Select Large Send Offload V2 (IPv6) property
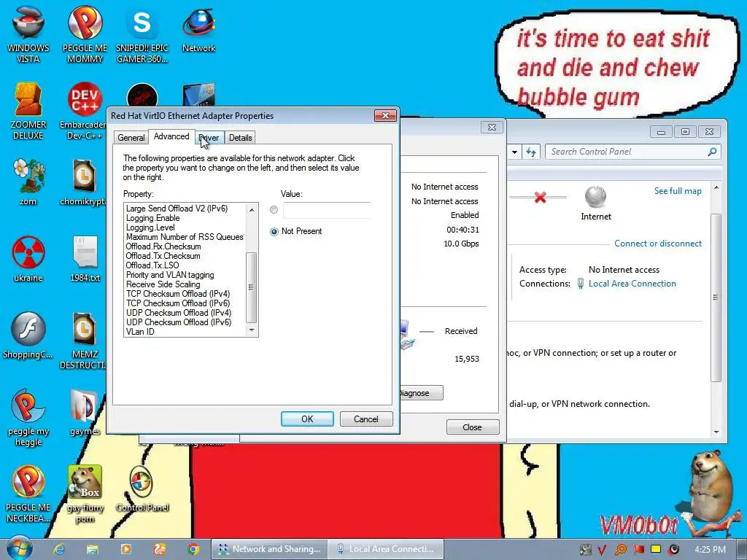The image size is (747, 560). (x=177, y=209)
